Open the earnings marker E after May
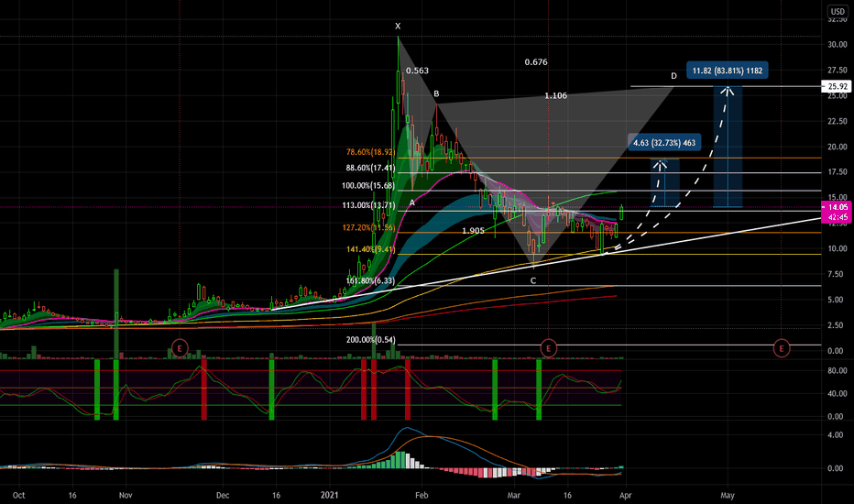Viewport: 854px width, 504px height. (x=782, y=348)
